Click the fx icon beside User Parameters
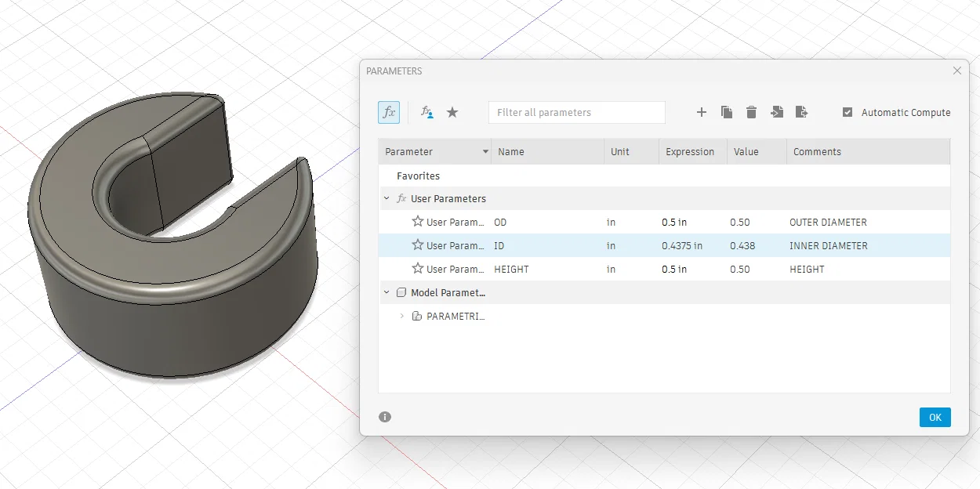 [x=401, y=199]
